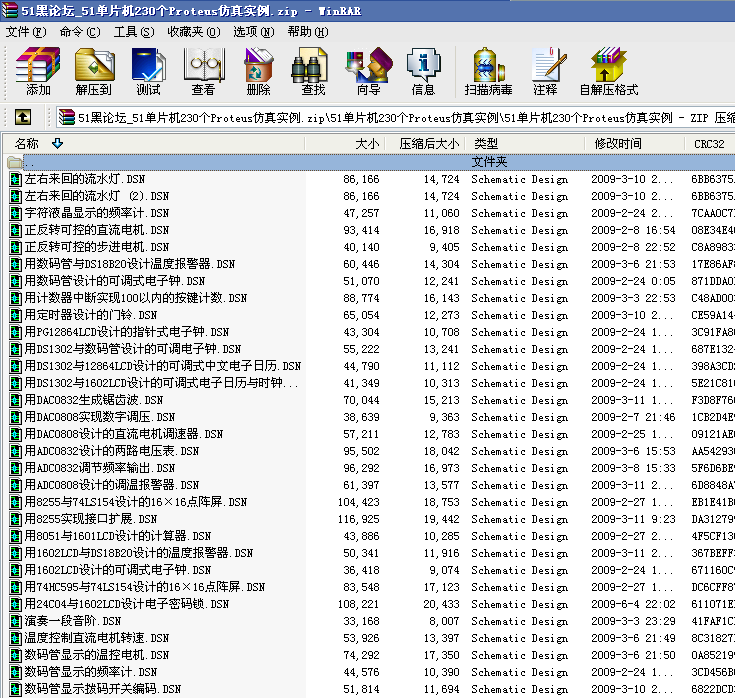Select 用24C04与1602LCD设计电子密码锁.DSN
Image resolution: width=735 pixels, height=698 pixels.
tap(127, 604)
